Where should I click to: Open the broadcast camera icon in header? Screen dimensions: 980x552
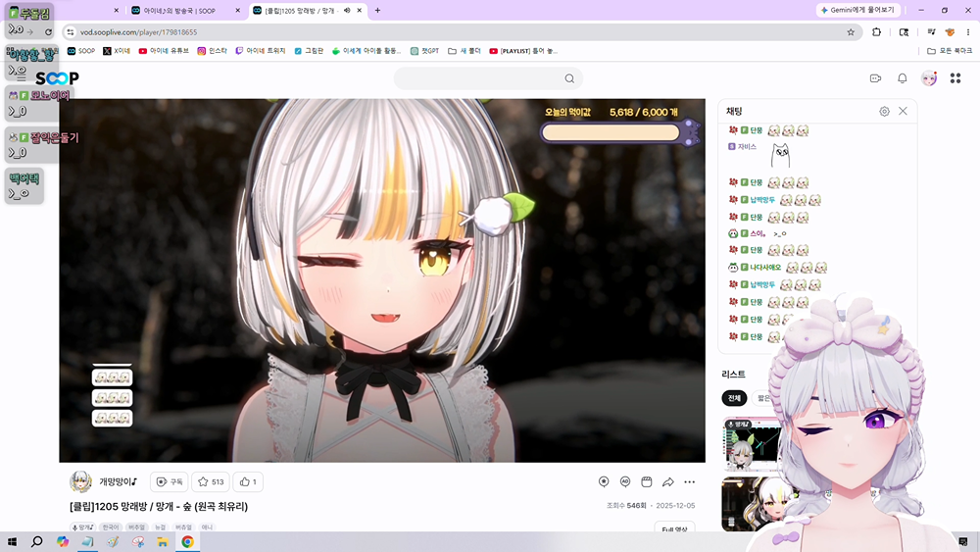(875, 78)
